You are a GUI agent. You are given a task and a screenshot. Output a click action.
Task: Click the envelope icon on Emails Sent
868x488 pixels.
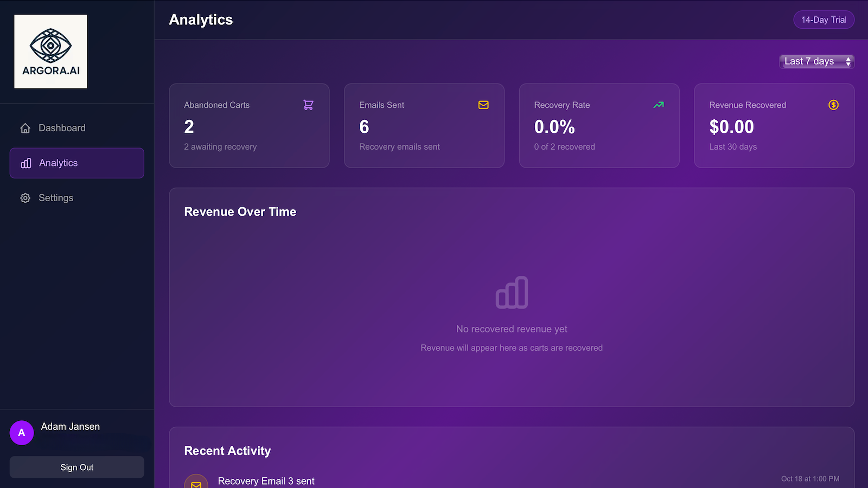coord(483,105)
